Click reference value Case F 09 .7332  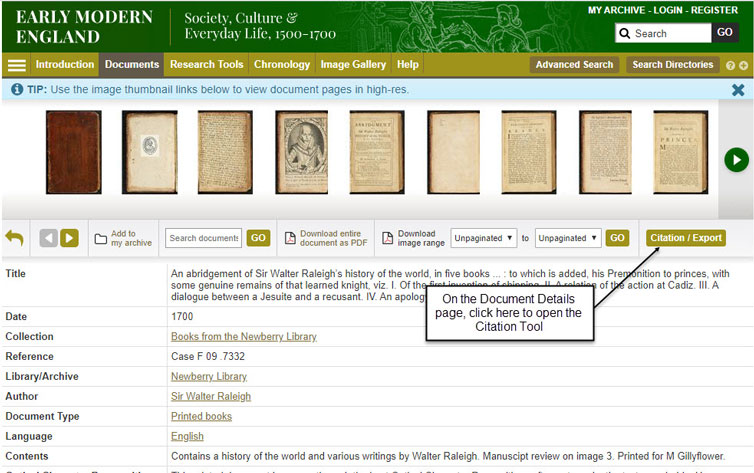pyautogui.click(x=208, y=356)
